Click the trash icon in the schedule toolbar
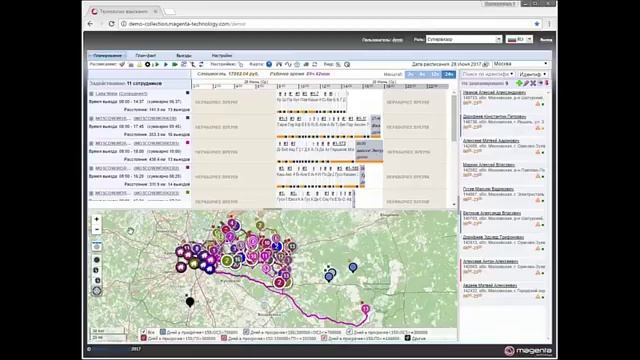640x360 pixels. [x=131, y=64]
